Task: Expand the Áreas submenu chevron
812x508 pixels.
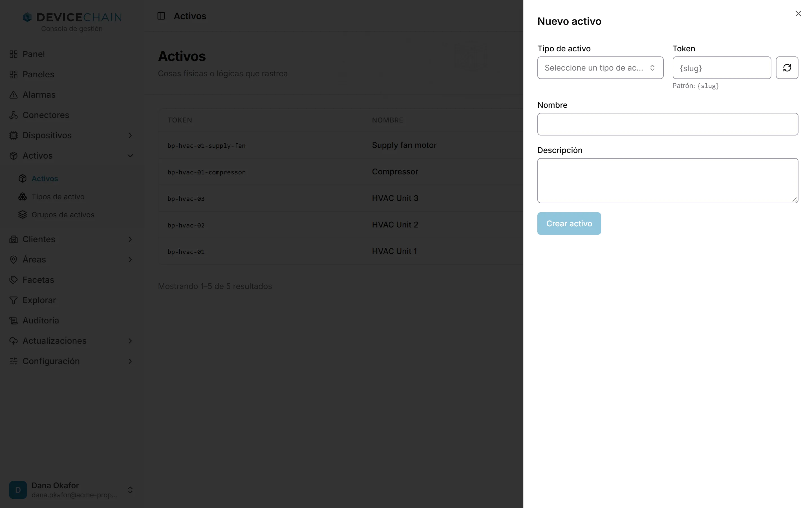Action: tap(130, 260)
